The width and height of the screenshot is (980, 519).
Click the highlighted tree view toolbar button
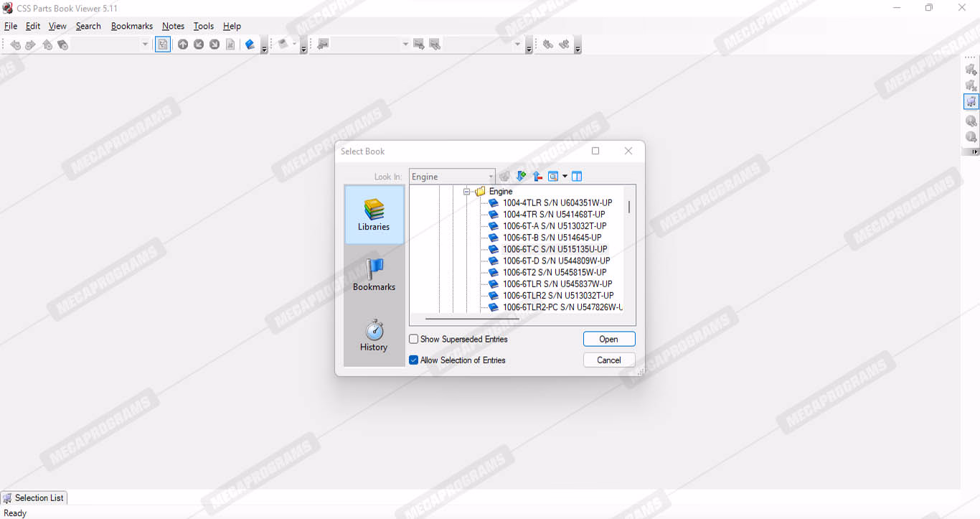163,45
